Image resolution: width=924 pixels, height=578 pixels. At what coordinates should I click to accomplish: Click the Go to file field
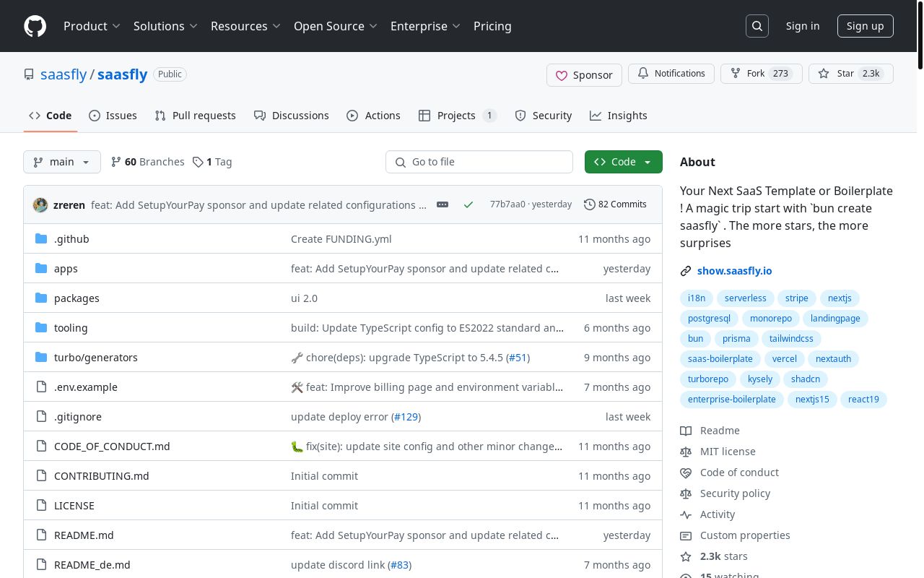pyautogui.click(x=479, y=162)
